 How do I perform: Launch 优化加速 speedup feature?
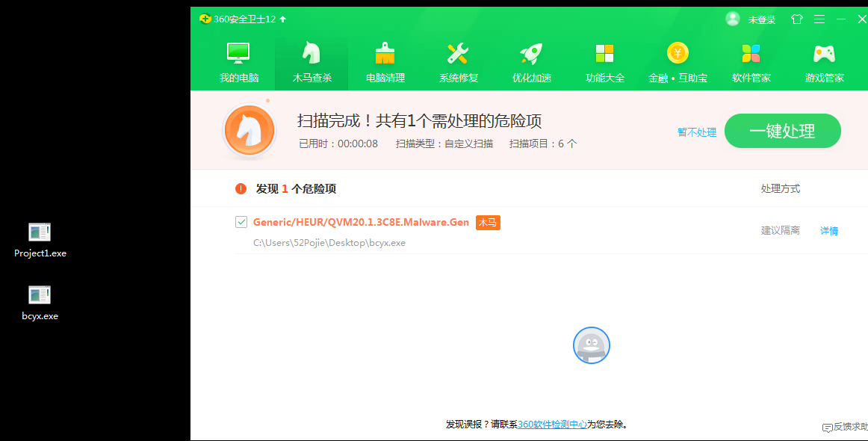[531, 61]
